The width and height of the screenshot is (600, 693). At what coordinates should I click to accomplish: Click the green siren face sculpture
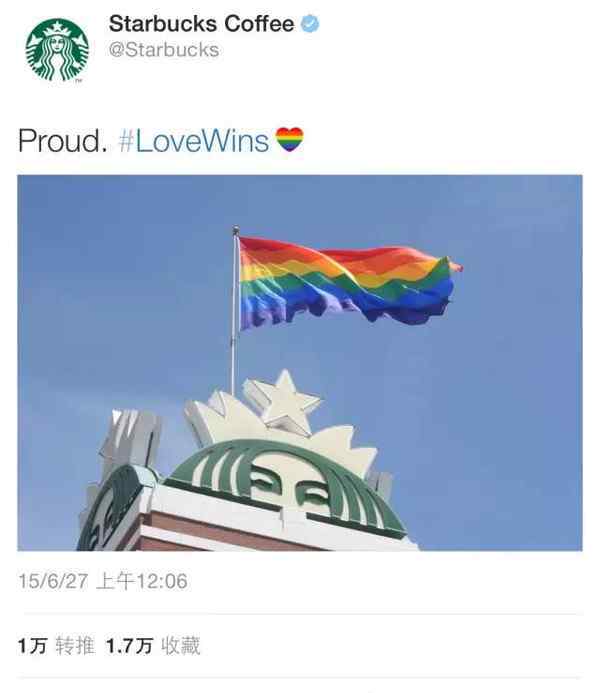(287, 488)
